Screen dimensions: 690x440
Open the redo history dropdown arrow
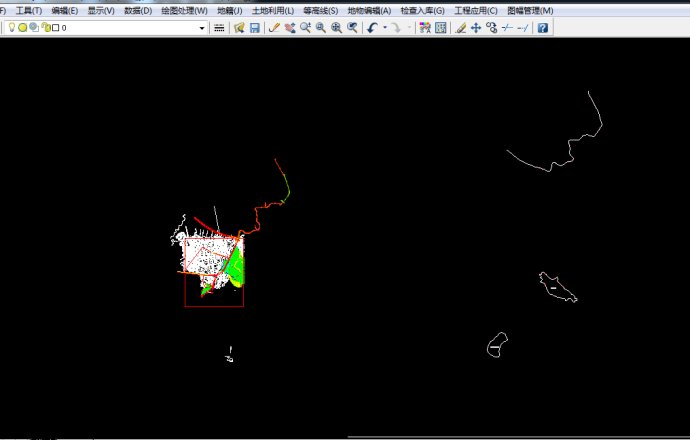(x=408, y=28)
